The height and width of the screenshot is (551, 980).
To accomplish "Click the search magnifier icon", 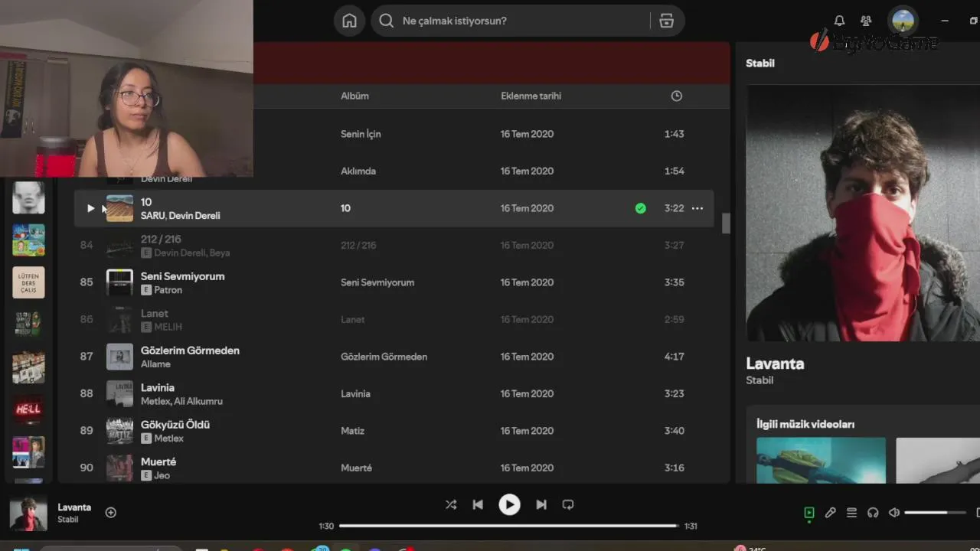I will pos(387,21).
